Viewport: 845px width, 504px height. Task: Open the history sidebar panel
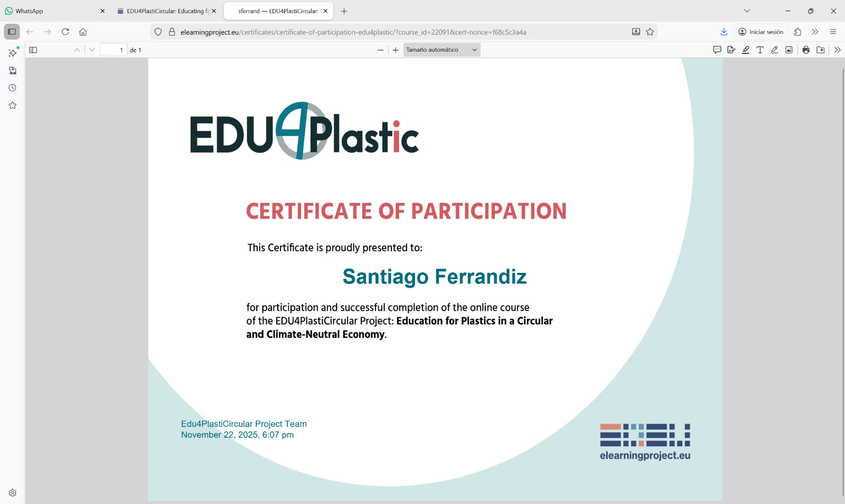pos(13,88)
